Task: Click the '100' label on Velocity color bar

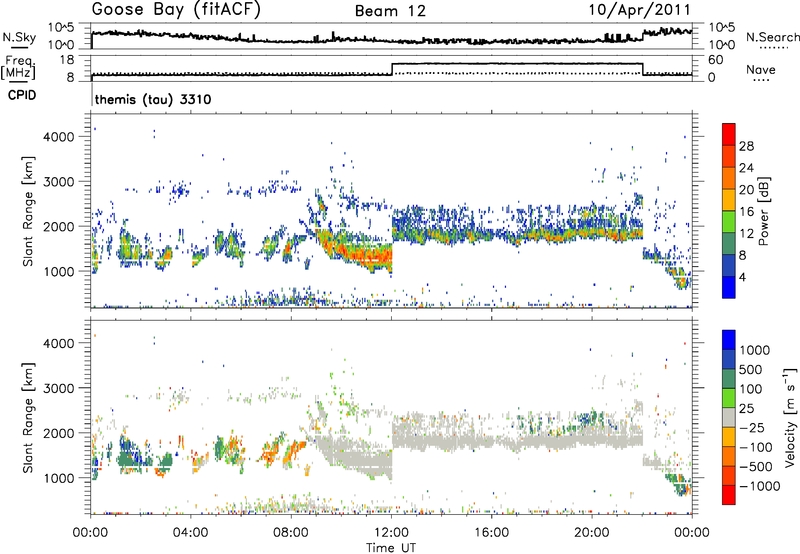Action: pyautogui.click(x=751, y=389)
